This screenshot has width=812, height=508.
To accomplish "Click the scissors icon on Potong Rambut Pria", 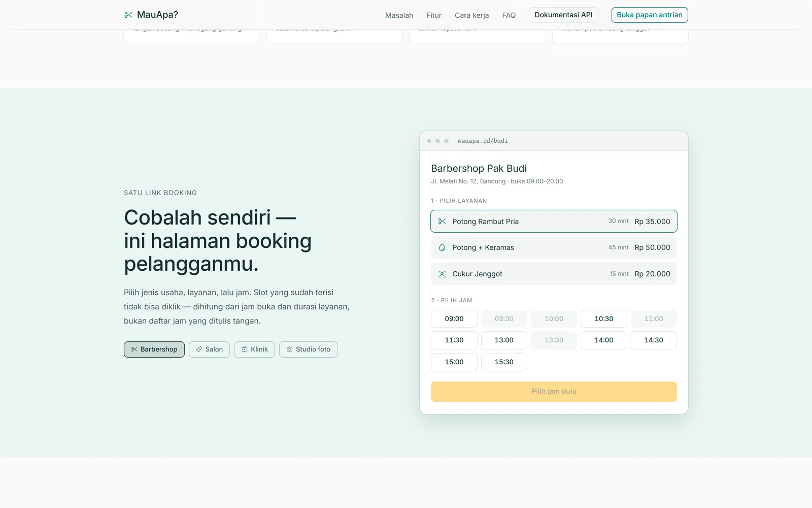I will click(442, 221).
